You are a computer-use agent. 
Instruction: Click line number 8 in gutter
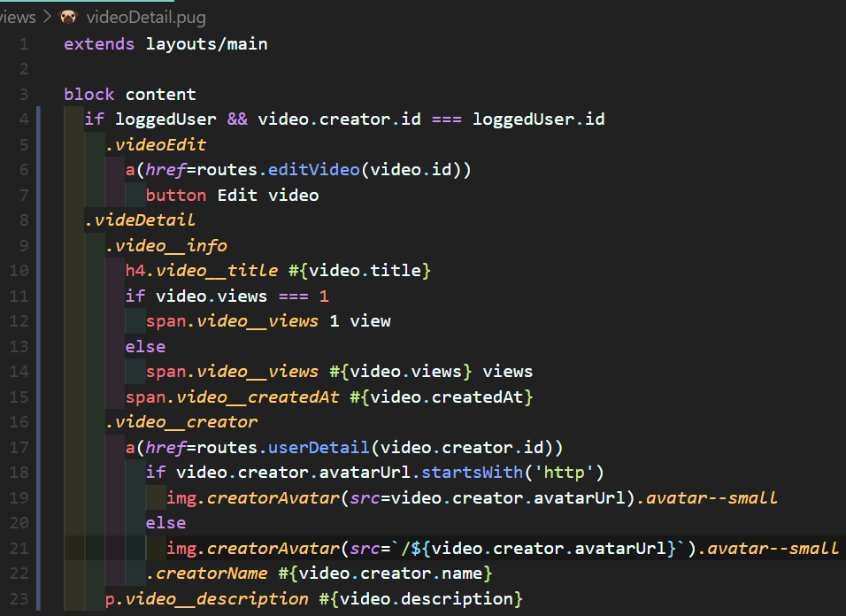click(x=24, y=220)
